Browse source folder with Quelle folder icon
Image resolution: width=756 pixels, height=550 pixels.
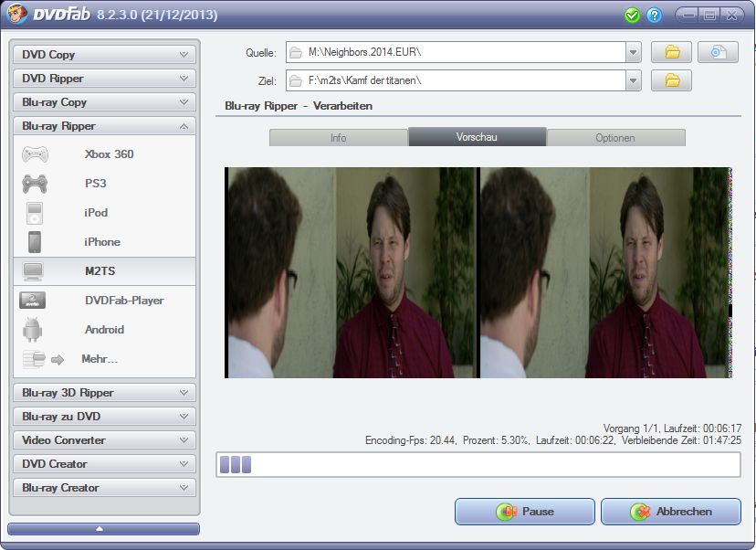pyautogui.click(x=672, y=52)
